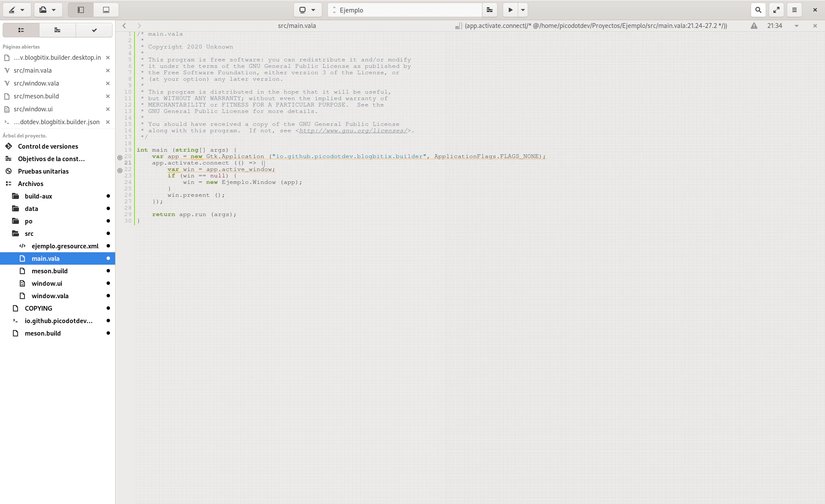Open the new document dropdown
This screenshot has width=825, height=504.
click(48, 10)
